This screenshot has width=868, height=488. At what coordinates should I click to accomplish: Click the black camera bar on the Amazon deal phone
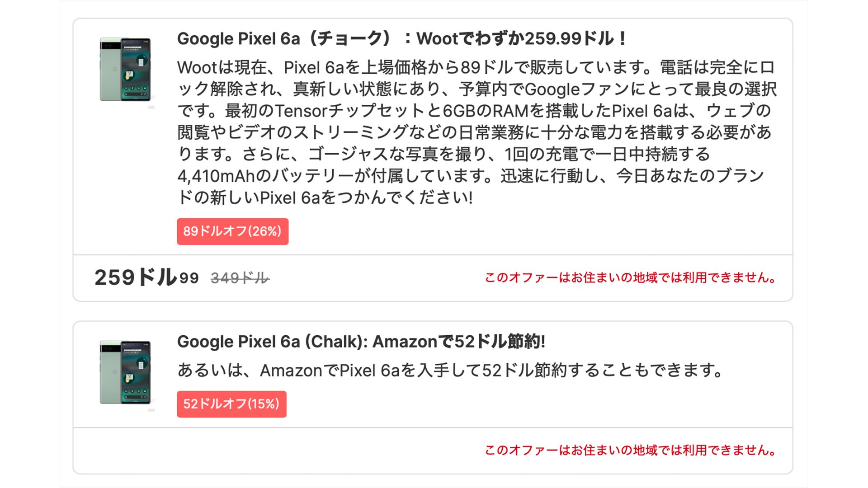pyautogui.click(x=108, y=348)
